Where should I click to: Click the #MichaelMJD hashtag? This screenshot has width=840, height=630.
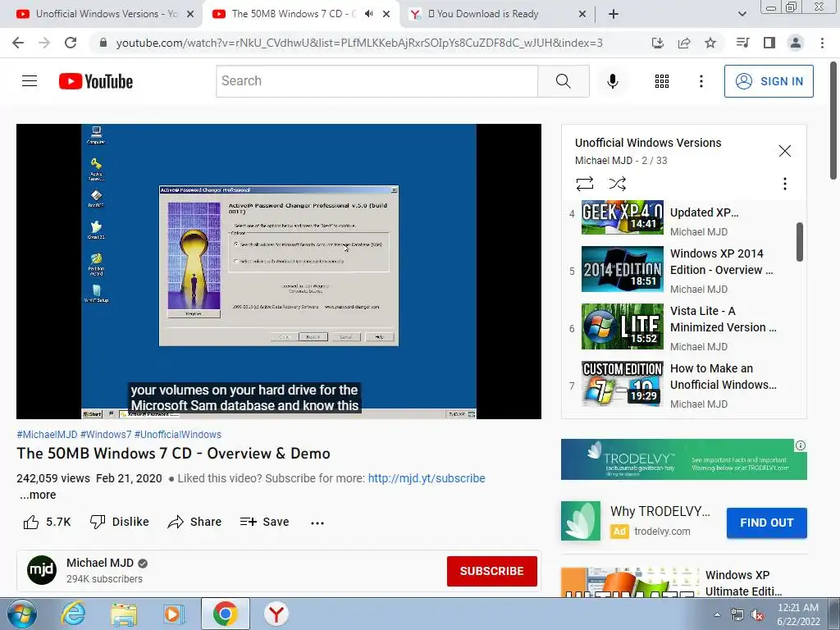(x=47, y=435)
